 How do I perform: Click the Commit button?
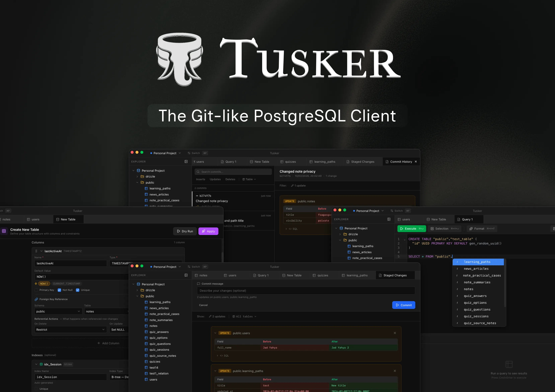point(403,305)
